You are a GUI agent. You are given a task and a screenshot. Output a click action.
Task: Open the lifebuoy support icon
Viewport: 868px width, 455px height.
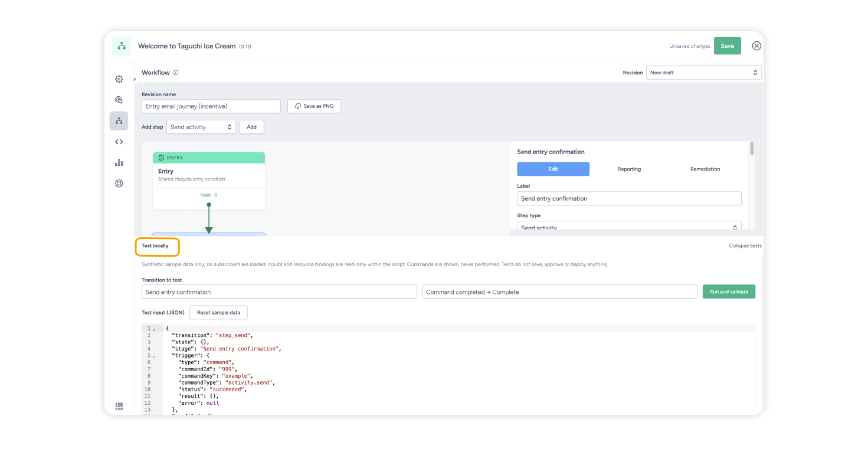point(119,184)
